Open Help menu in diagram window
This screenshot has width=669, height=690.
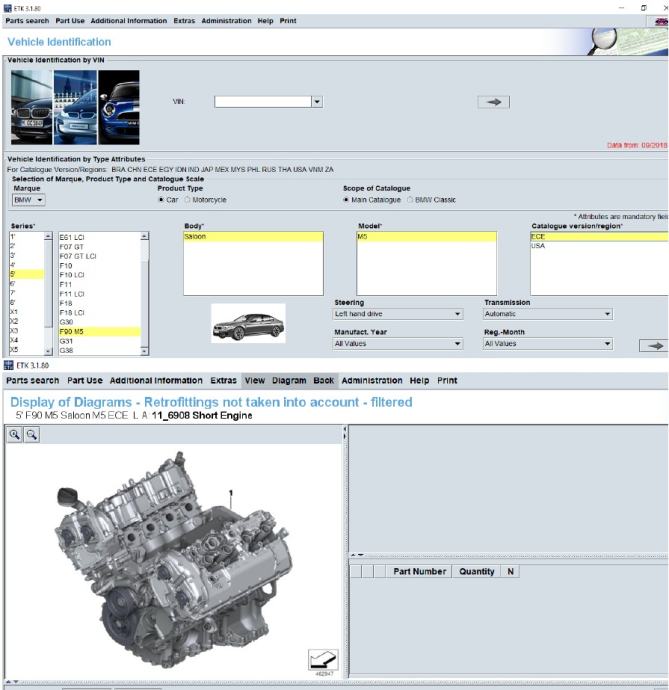[419, 381]
